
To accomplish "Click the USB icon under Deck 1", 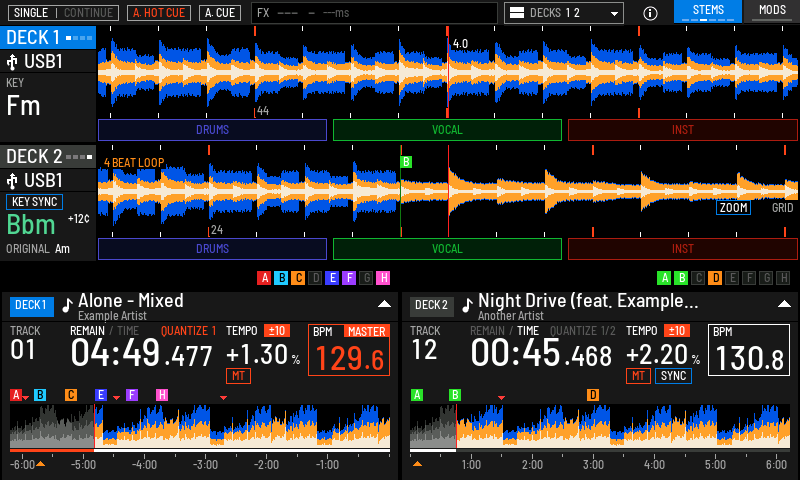I will [12, 62].
